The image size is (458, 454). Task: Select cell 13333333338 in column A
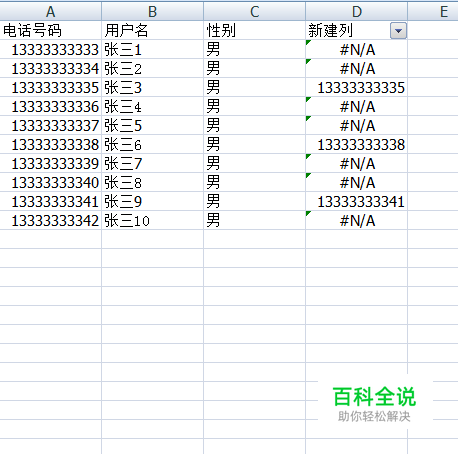51,145
